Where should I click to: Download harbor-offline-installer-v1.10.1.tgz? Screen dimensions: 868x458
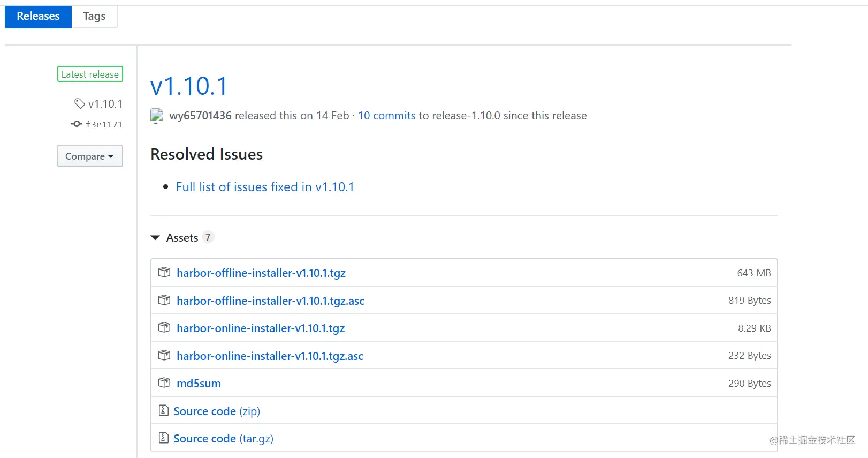[x=261, y=273]
